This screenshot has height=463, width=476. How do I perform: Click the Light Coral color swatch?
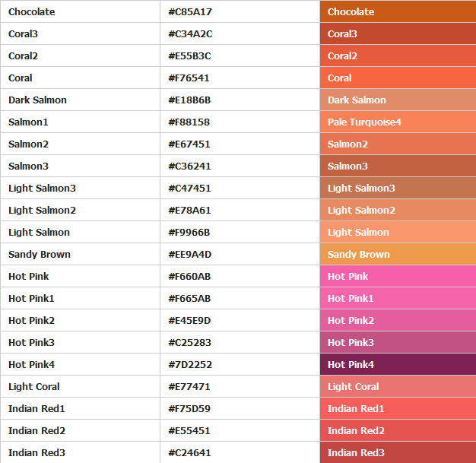click(x=398, y=387)
